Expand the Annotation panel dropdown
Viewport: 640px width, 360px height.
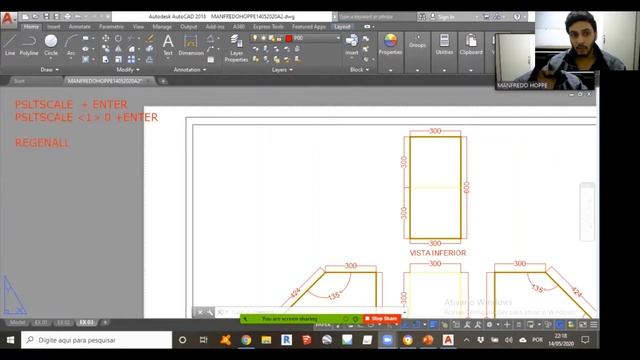point(190,70)
